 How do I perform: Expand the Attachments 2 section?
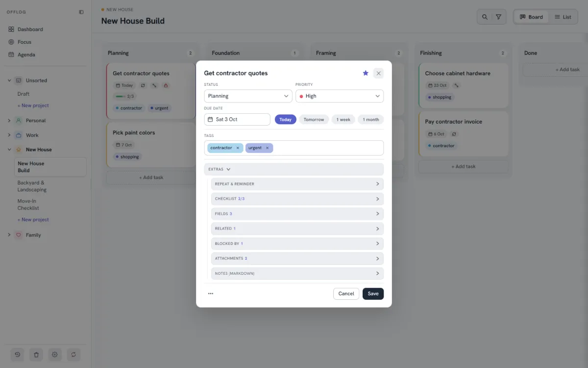(x=297, y=259)
